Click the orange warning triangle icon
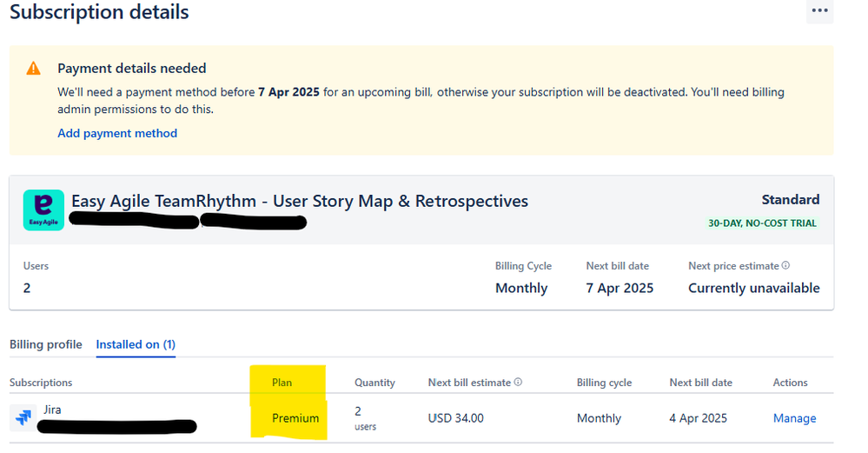 tap(33, 68)
